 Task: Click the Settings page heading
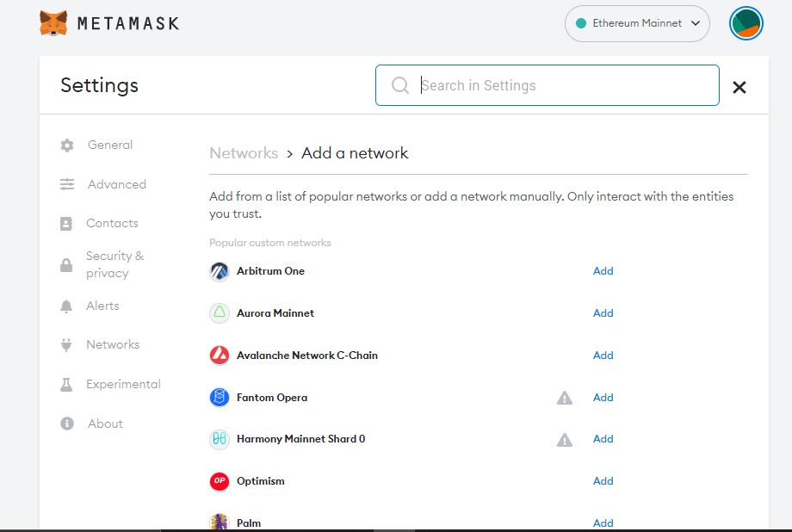pyautogui.click(x=100, y=85)
